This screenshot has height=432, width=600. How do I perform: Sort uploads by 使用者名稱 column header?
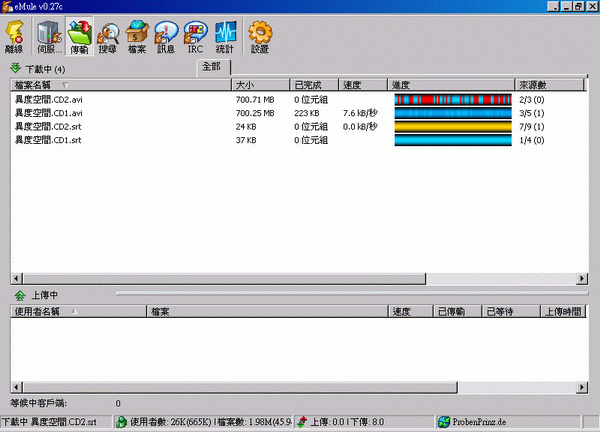(x=78, y=311)
